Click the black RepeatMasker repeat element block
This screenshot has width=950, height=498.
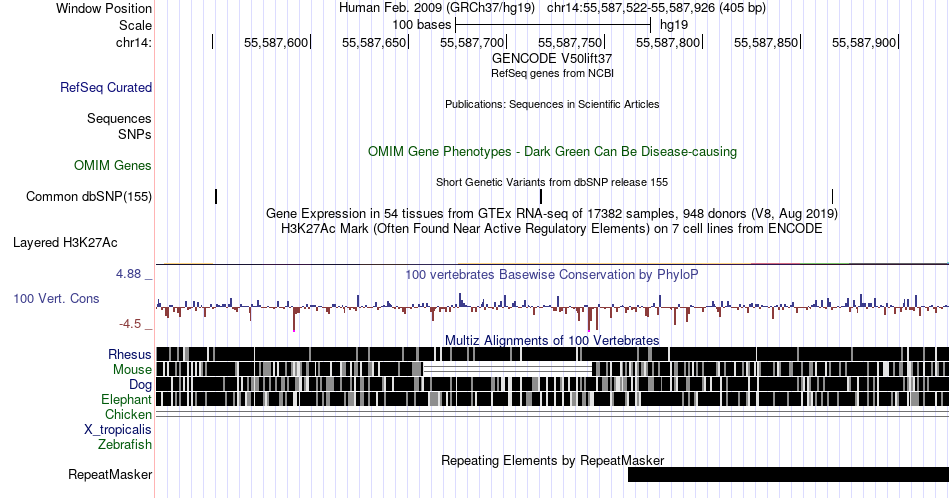point(788,474)
